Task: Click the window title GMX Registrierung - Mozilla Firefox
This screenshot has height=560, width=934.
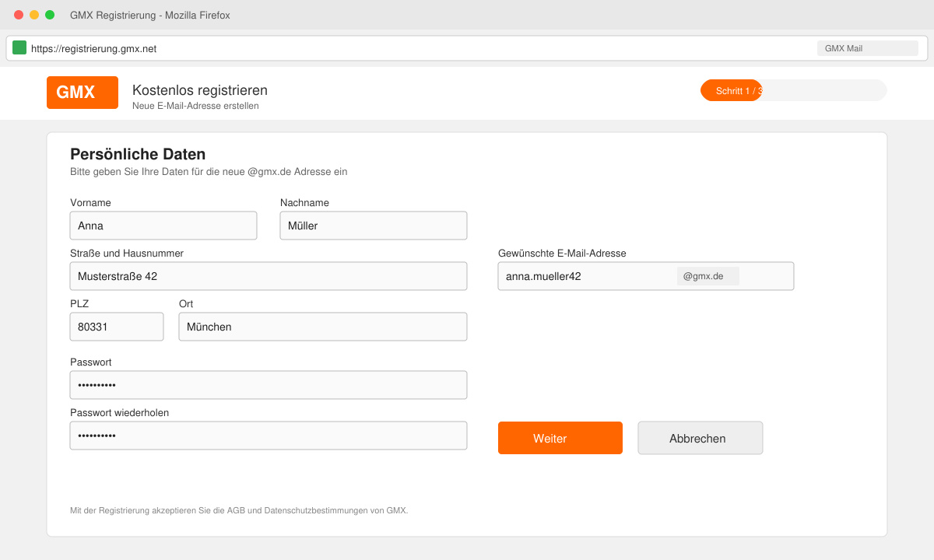Action: click(x=150, y=15)
